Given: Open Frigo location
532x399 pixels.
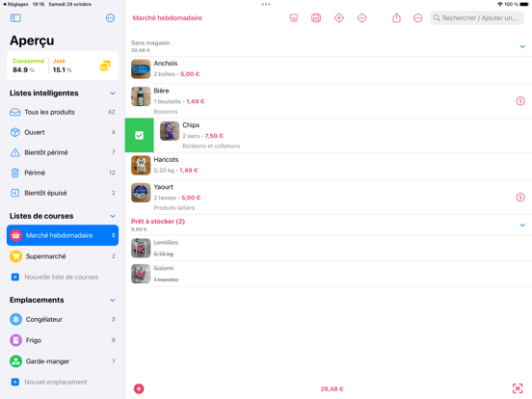Looking at the screenshot, I should click(63, 340).
